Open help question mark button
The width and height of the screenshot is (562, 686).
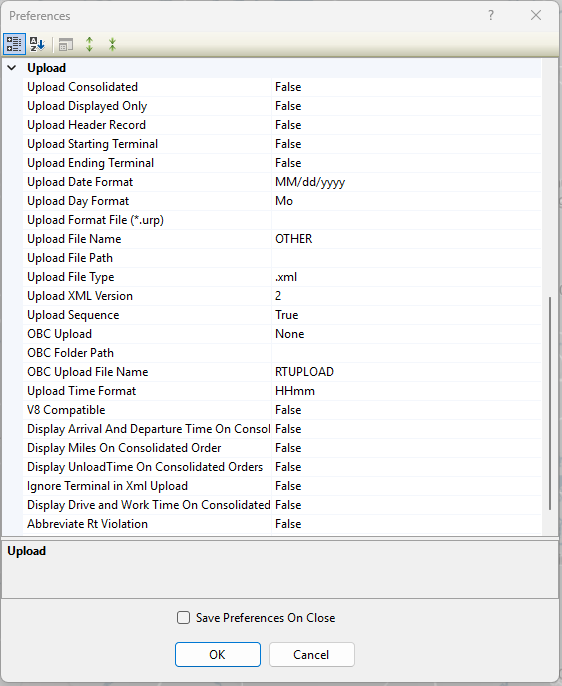[491, 15]
